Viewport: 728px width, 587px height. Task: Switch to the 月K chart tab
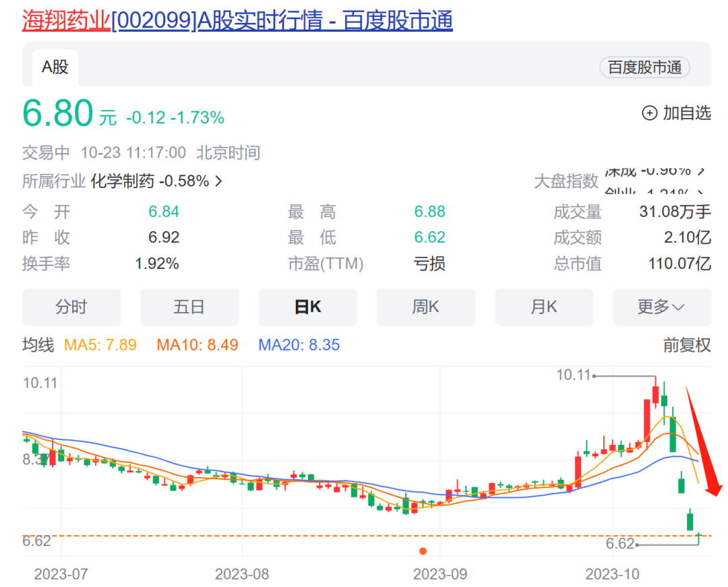[544, 307]
